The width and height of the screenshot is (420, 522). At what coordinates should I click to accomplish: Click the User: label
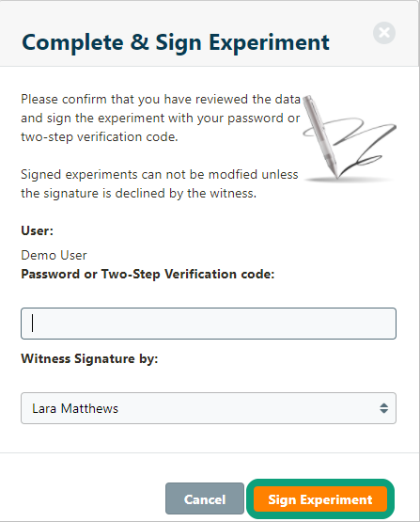coord(38,230)
